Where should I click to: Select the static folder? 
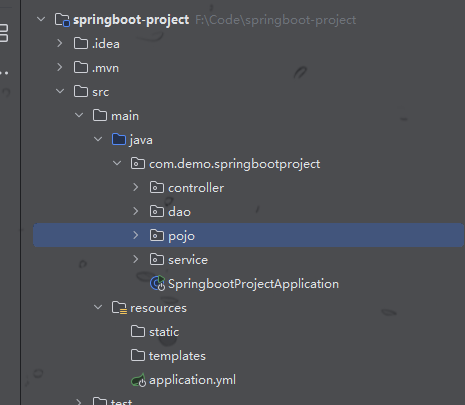coord(164,332)
